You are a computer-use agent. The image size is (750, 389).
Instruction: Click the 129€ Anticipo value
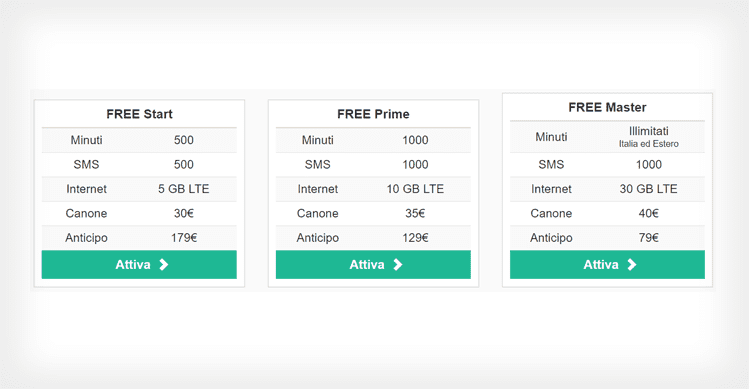(415, 238)
